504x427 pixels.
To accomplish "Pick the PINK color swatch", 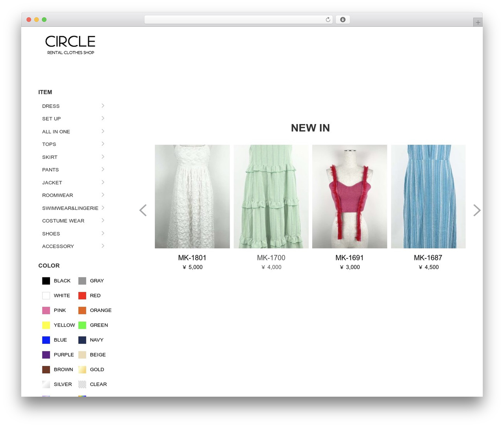I will (x=46, y=310).
